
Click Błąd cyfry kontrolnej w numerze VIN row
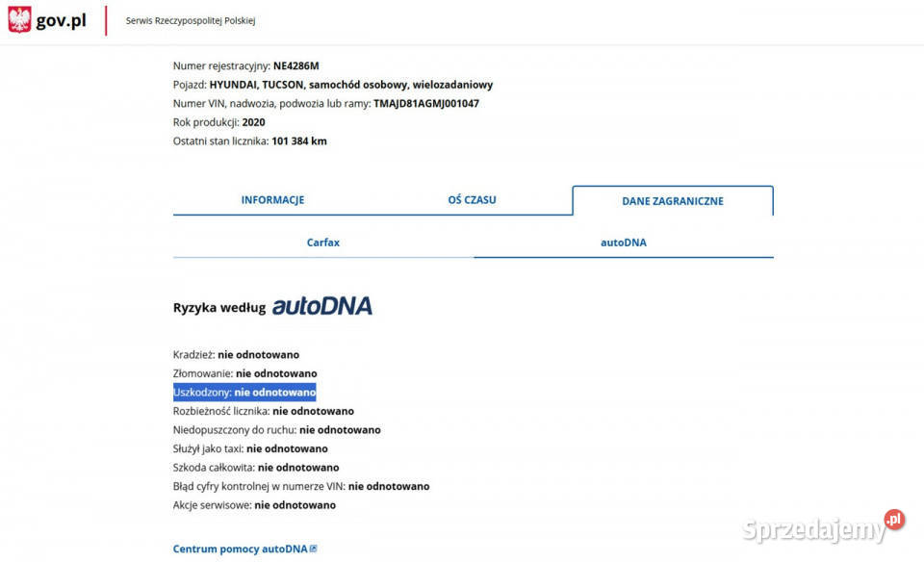(x=301, y=487)
